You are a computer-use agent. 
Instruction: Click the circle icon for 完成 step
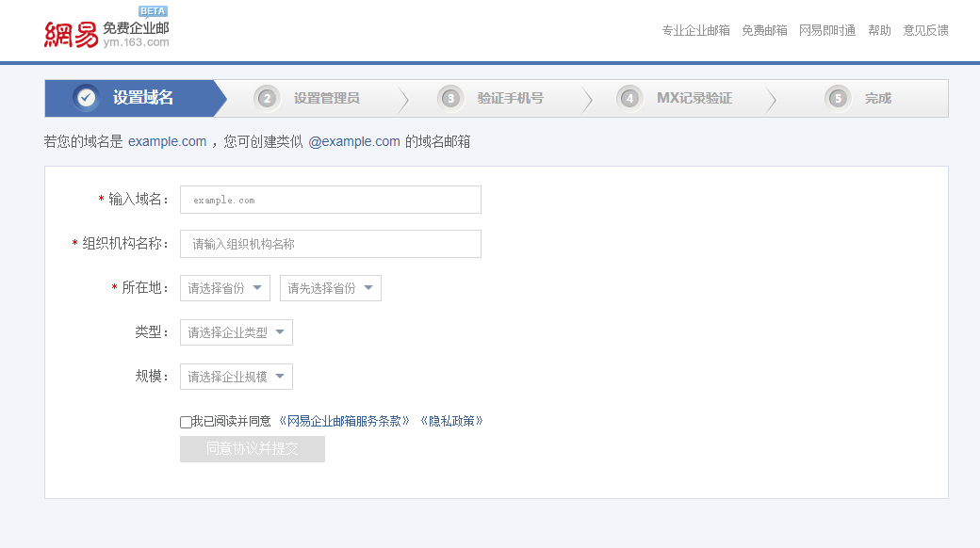[x=837, y=97]
